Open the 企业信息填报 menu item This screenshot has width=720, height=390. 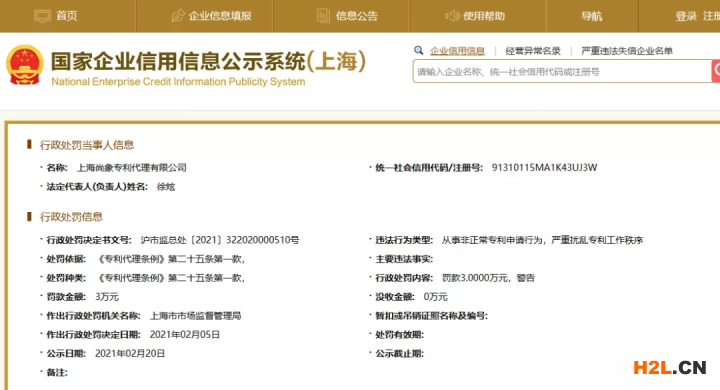[220, 16]
